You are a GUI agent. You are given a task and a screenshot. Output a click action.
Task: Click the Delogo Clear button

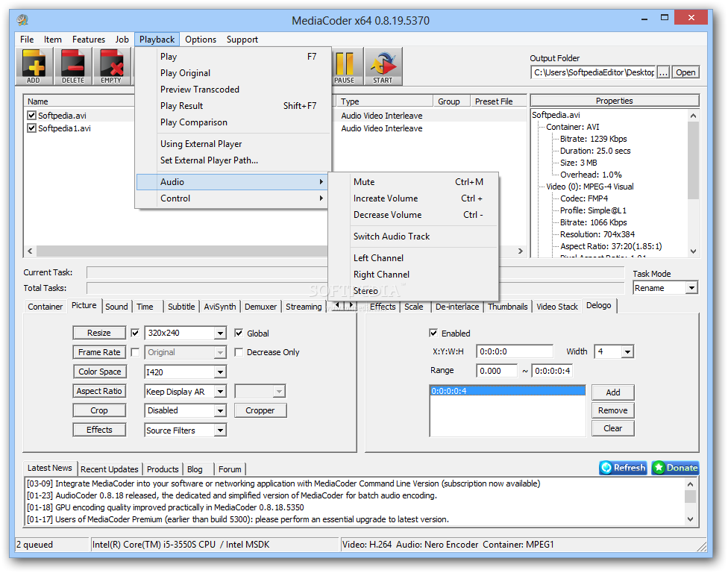(x=613, y=428)
